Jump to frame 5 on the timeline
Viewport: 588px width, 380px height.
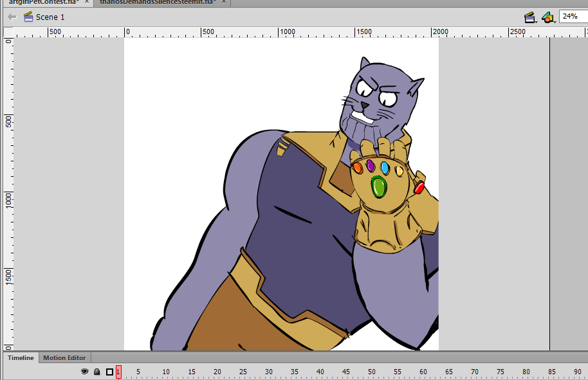[138, 372]
